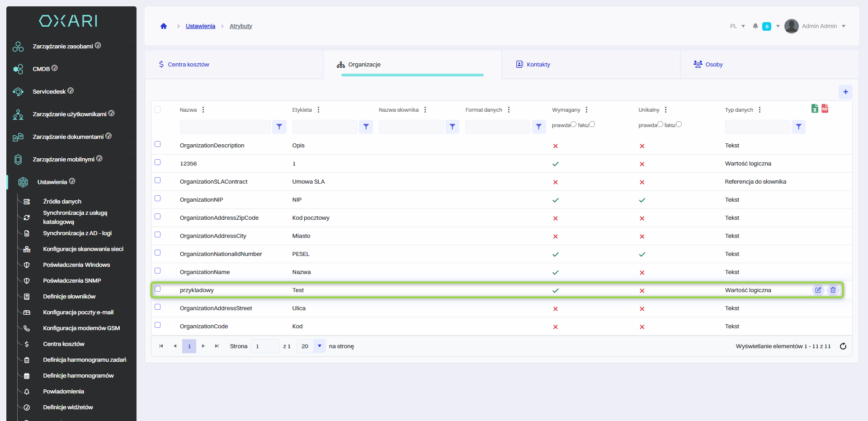Click the edit icon on przykladowy row
This screenshot has height=421, width=868.
[818, 290]
